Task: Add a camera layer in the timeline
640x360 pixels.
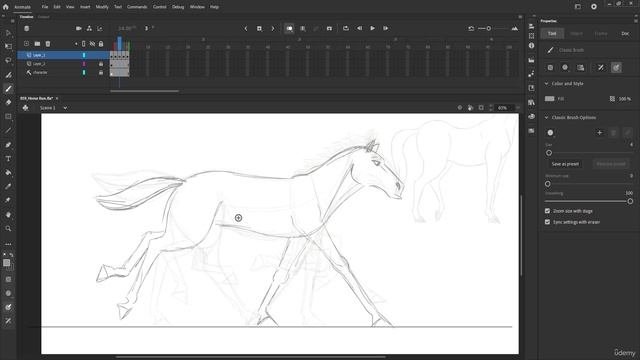Action: coord(79,29)
